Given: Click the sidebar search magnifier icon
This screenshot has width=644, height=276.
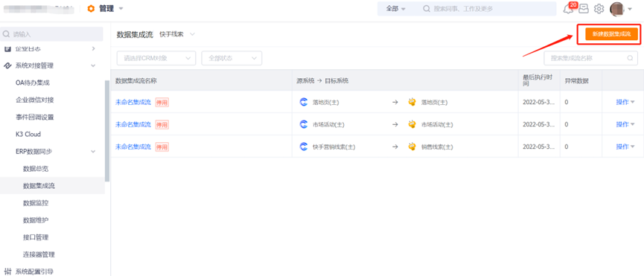Looking at the screenshot, I should (6, 34).
